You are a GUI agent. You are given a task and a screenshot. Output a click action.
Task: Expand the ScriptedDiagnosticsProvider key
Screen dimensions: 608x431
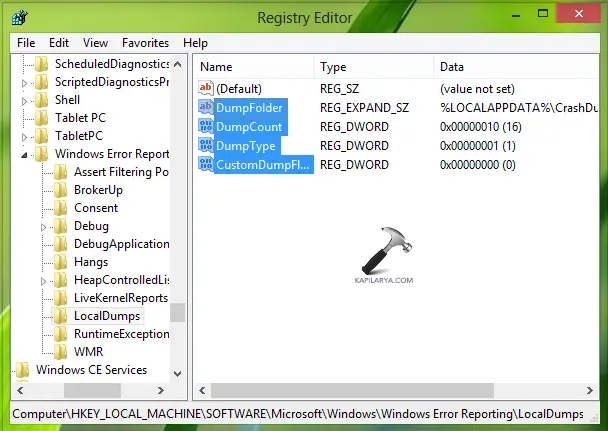tap(25, 83)
